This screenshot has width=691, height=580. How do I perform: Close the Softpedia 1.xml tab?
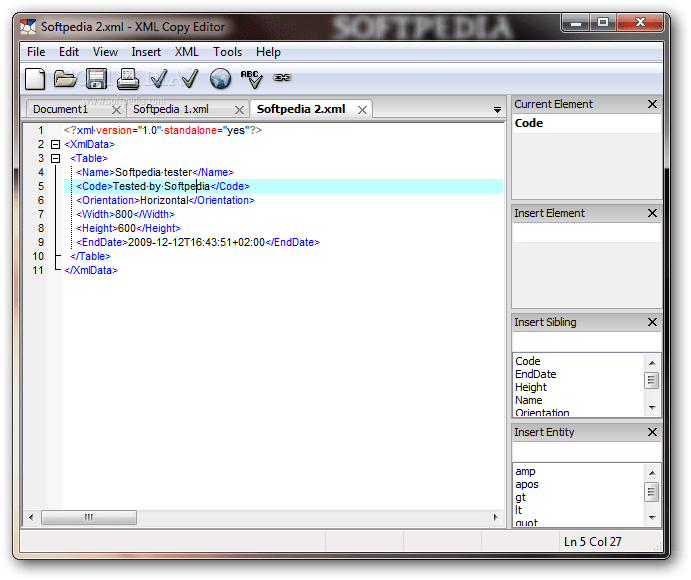point(239,110)
